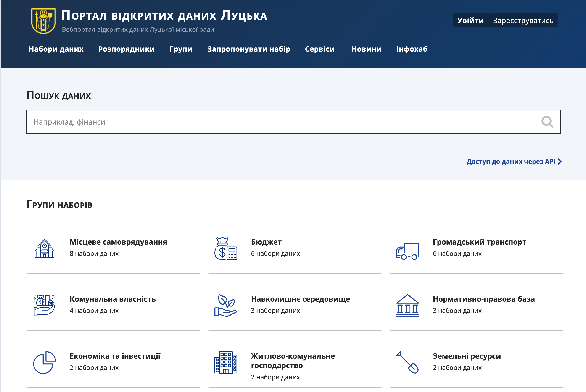Open the Економіка та інвестиції group
The width and height of the screenshot is (586, 392).
[115, 356]
